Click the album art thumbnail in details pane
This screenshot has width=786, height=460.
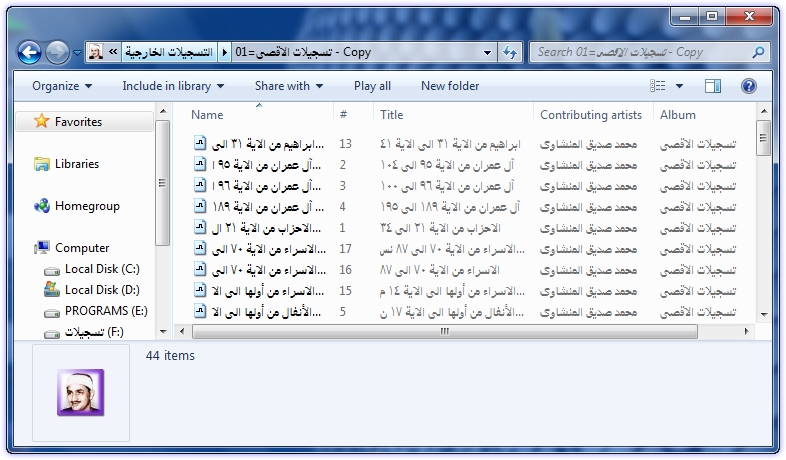point(80,392)
